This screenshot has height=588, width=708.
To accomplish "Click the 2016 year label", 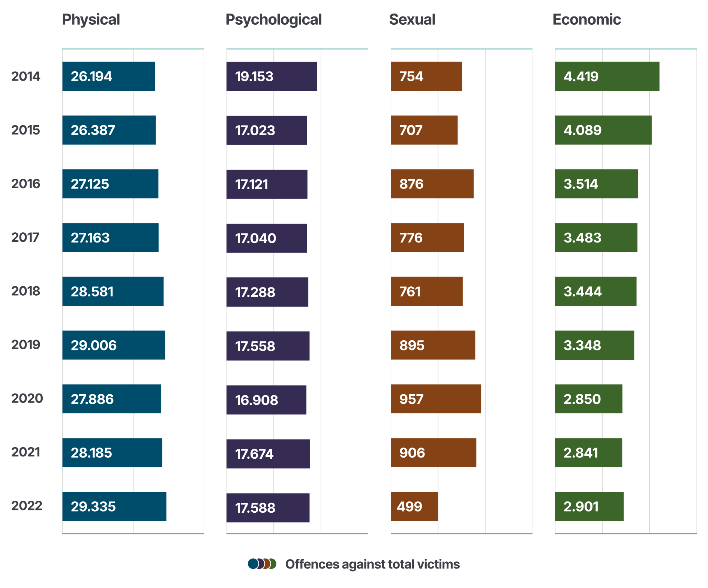I will [25, 184].
